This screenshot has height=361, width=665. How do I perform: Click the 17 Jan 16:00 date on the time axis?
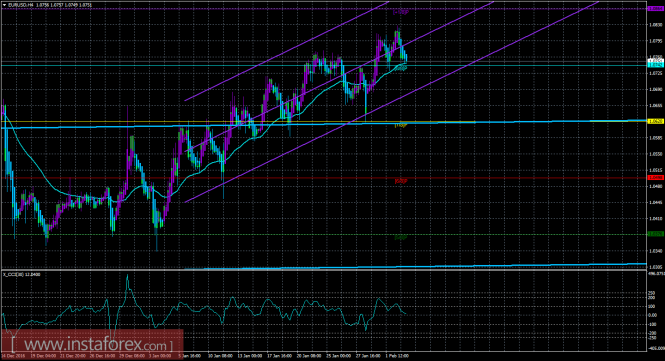coord(279,356)
